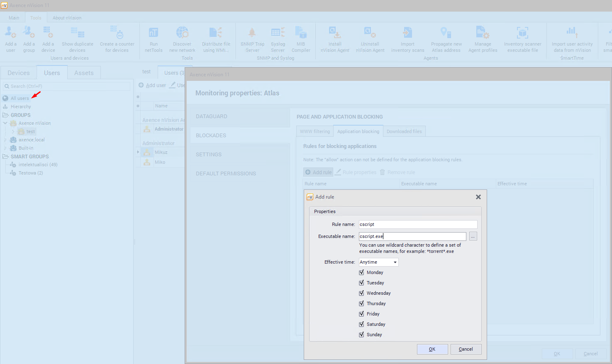This screenshot has width=612, height=364.
Task: Click the Rule name input field
Action: pyautogui.click(x=417, y=224)
